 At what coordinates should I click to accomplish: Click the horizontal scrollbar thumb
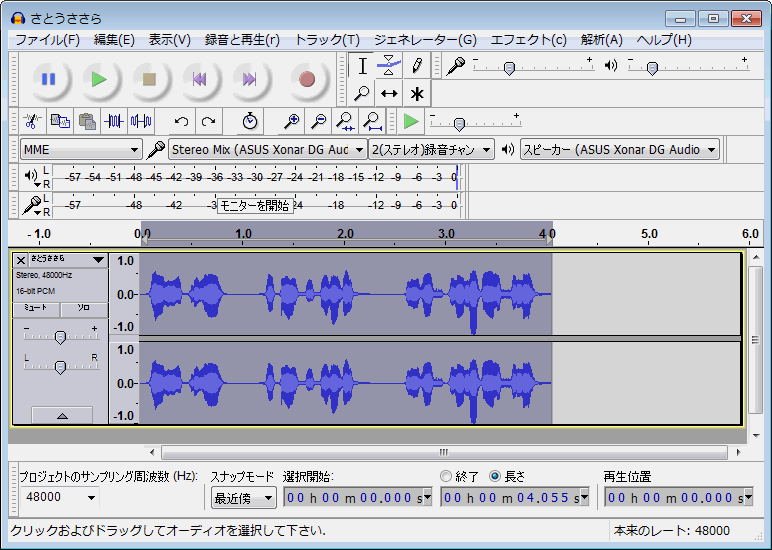444,452
